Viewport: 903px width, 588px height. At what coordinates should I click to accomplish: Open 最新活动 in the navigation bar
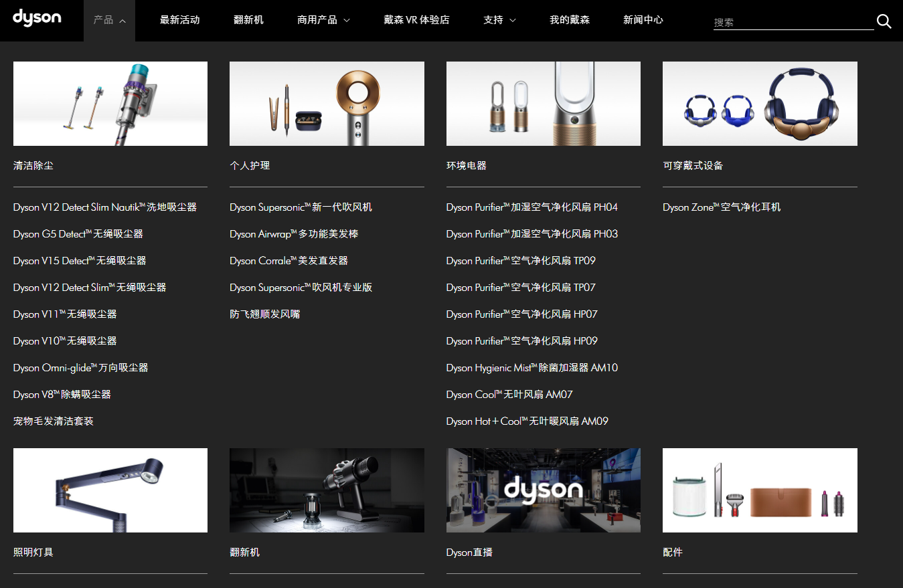(180, 20)
